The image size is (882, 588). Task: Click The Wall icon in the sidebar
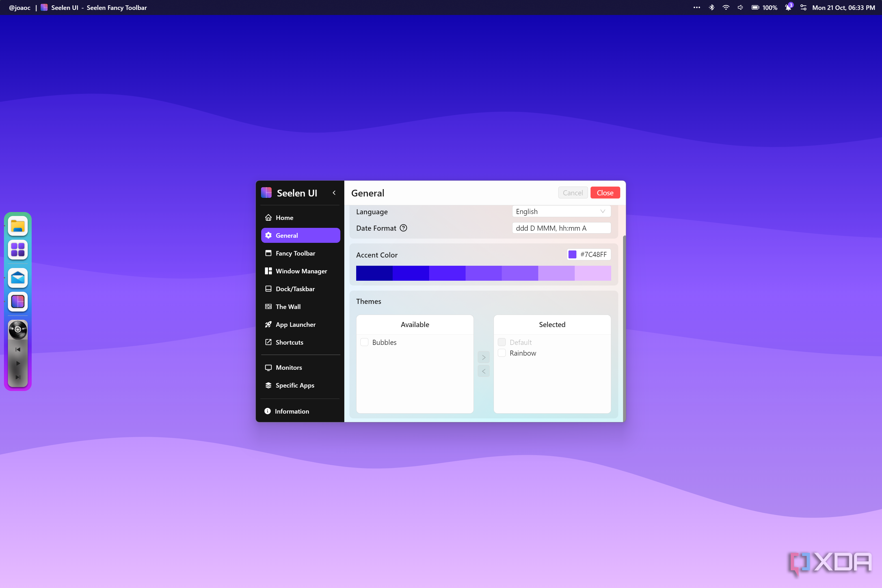(268, 306)
